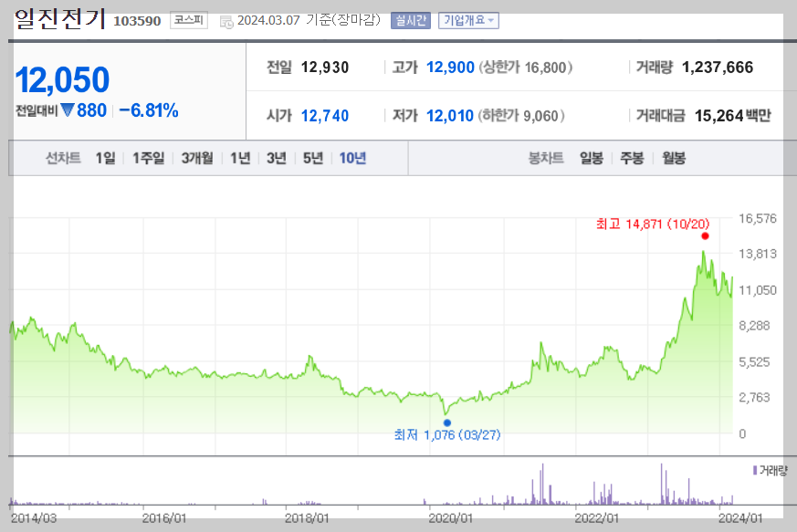The image size is (797, 532).
Task: Click the red 최고 high point marker
Action: point(705,235)
